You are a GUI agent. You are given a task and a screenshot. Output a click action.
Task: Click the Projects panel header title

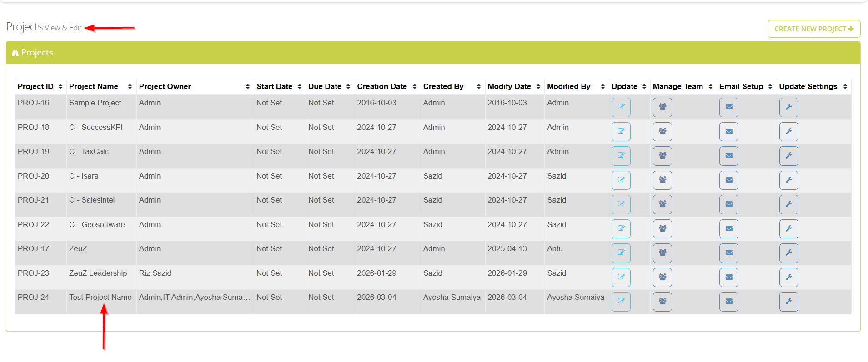pyautogui.click(x=37, y=53)
